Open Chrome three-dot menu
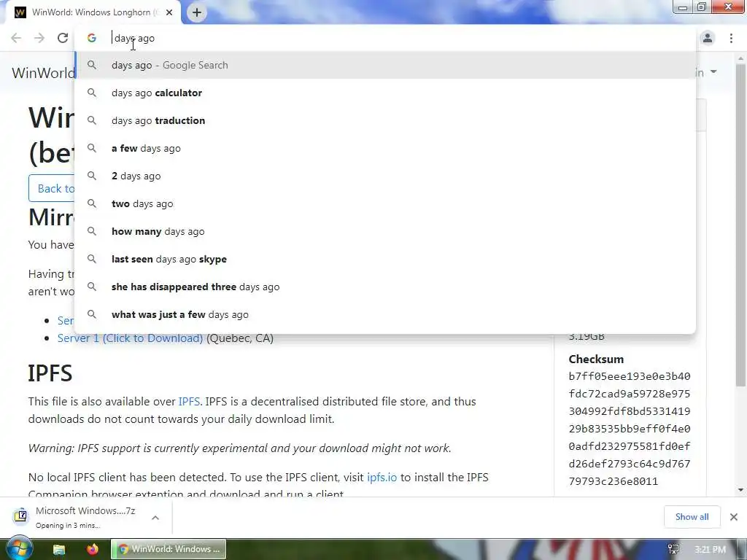This screenshot has height=560, width=747. point(731,38)
